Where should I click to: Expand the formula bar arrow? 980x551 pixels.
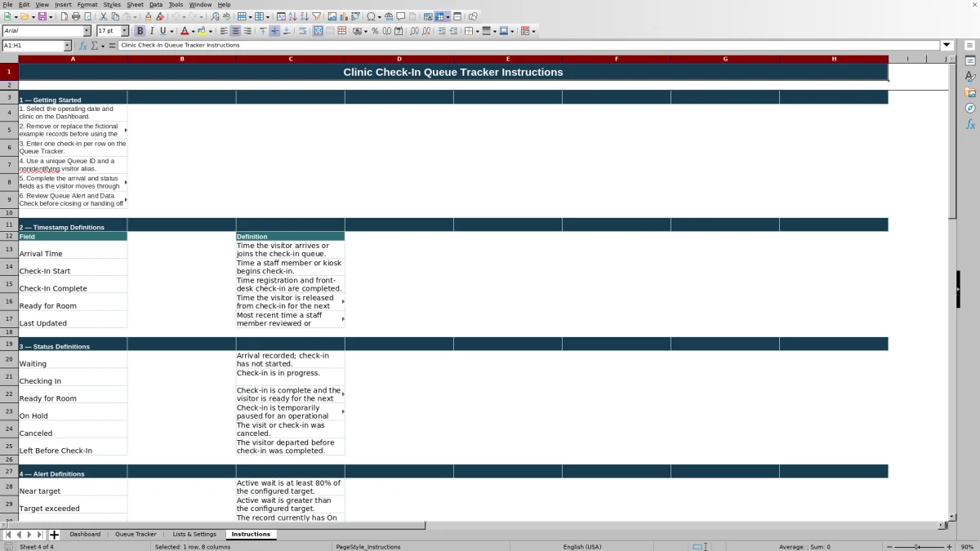click(947, 45)
